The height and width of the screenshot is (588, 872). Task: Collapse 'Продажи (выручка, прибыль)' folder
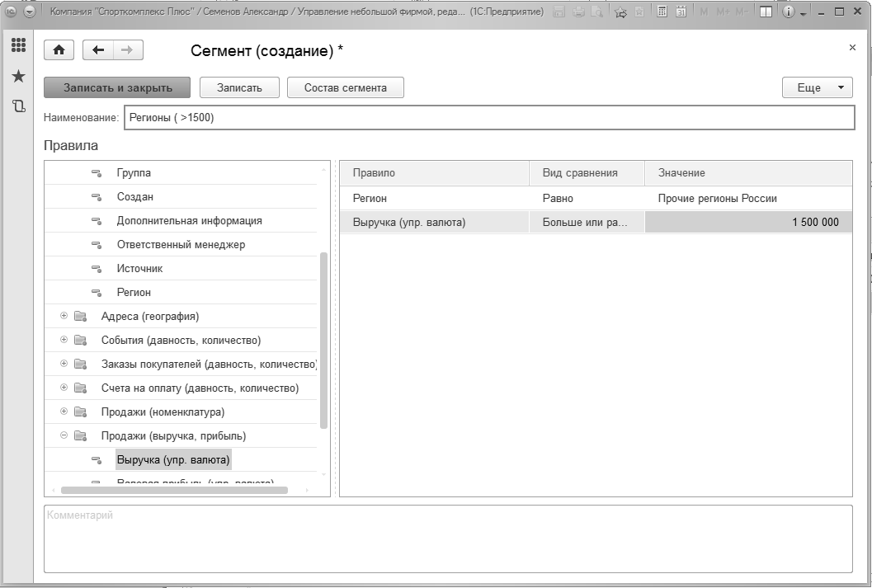[x=64, y=435]
